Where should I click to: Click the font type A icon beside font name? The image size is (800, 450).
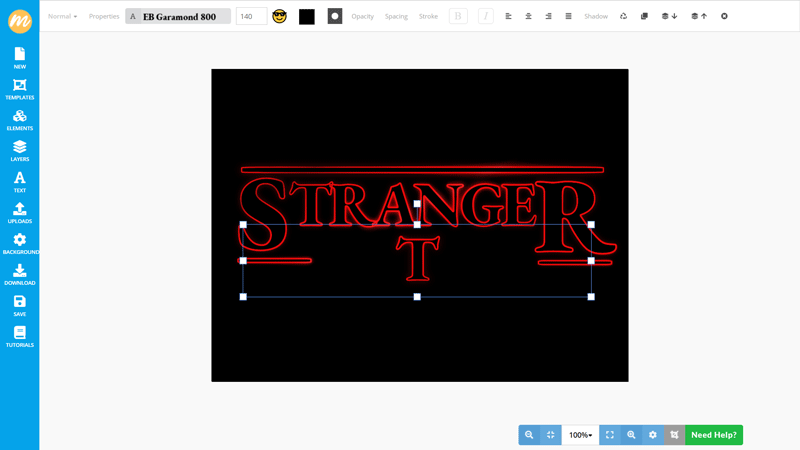(x=133, y=16)
